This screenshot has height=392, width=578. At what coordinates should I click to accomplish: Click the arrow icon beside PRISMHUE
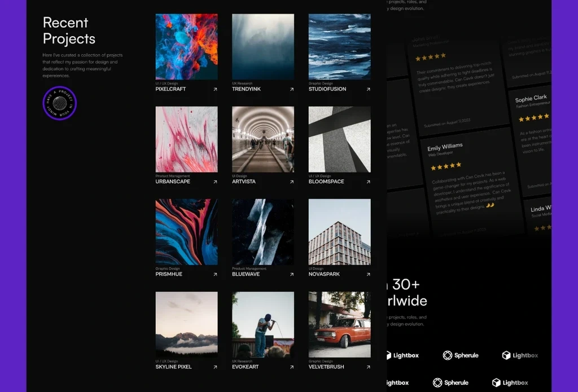pos(215,274)
